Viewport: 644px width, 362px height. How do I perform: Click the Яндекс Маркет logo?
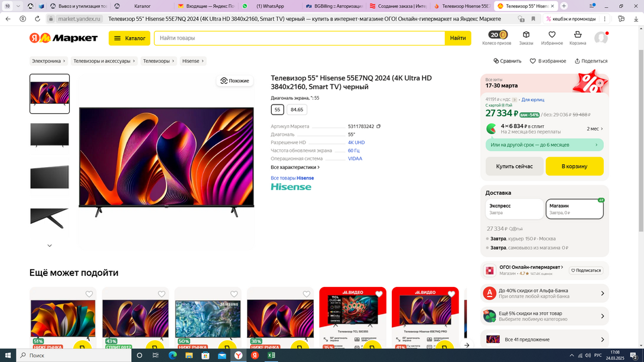coord(64,38)
